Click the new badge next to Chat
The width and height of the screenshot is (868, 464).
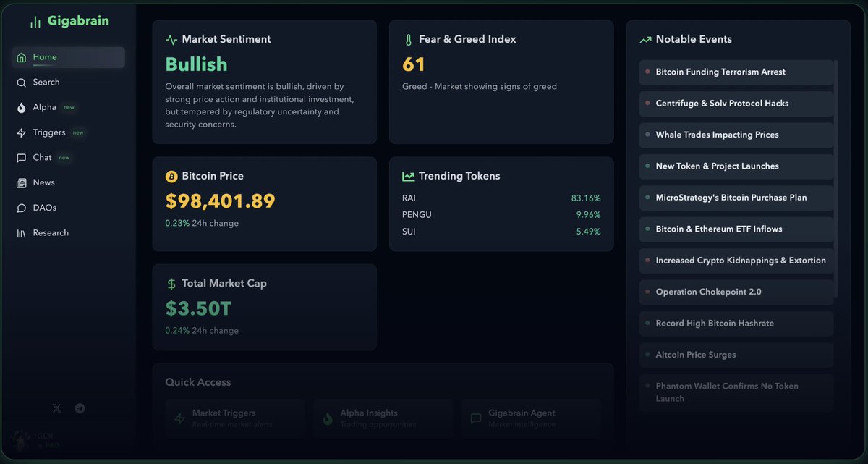[64, 158]
